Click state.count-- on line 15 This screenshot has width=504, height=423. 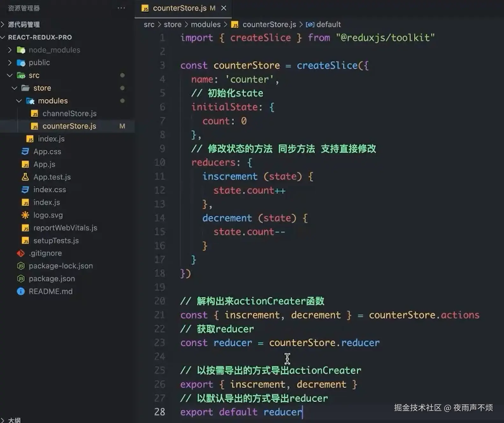[x=249, y=232]
